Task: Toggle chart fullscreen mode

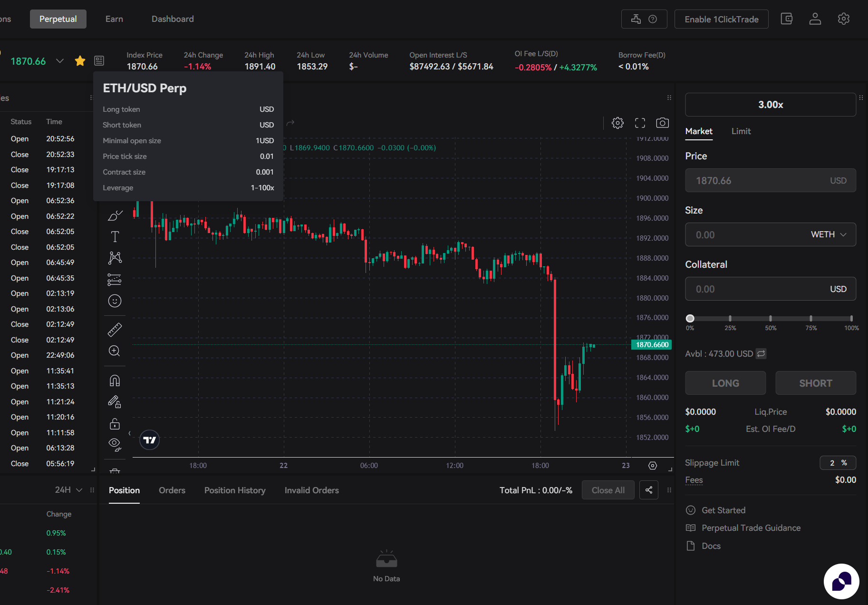Action: (x=640, y=123)
